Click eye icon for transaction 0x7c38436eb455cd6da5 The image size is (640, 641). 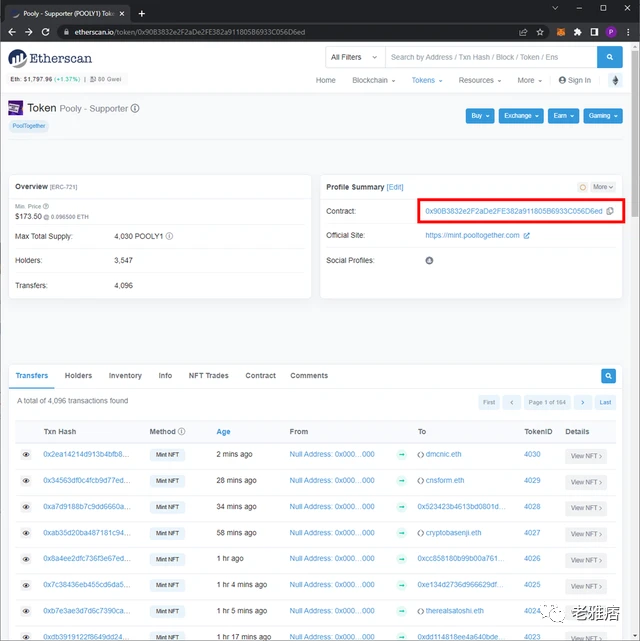[x=26, y=585]
